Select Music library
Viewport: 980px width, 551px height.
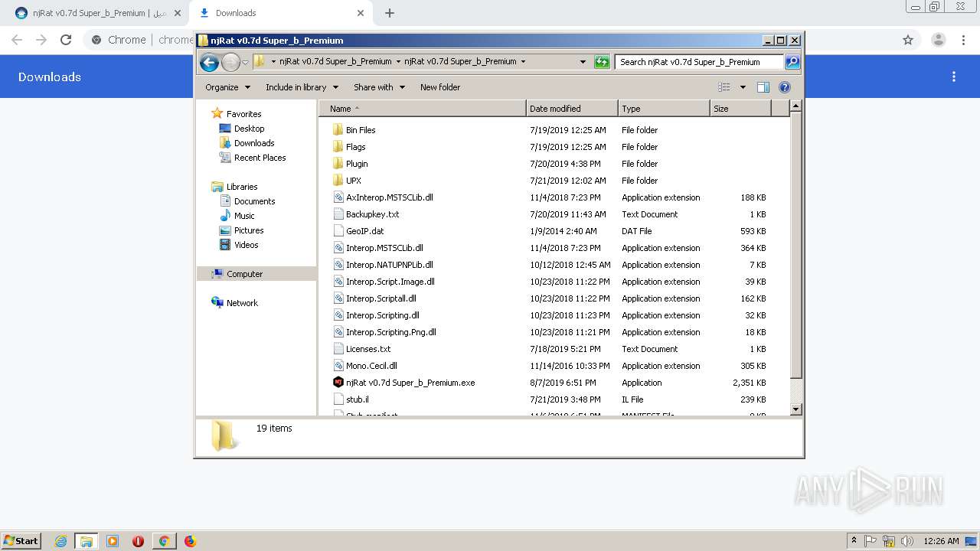click(x=244, y=216)
